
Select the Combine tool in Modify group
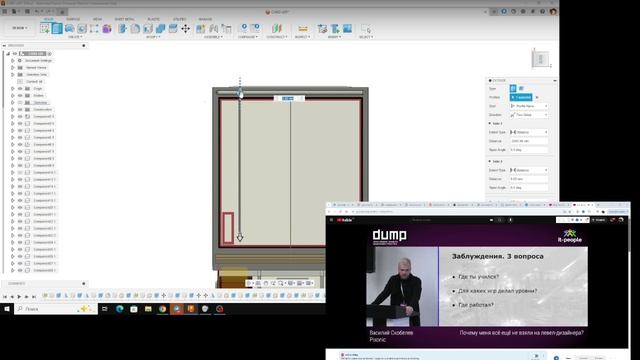click(160, 28)
